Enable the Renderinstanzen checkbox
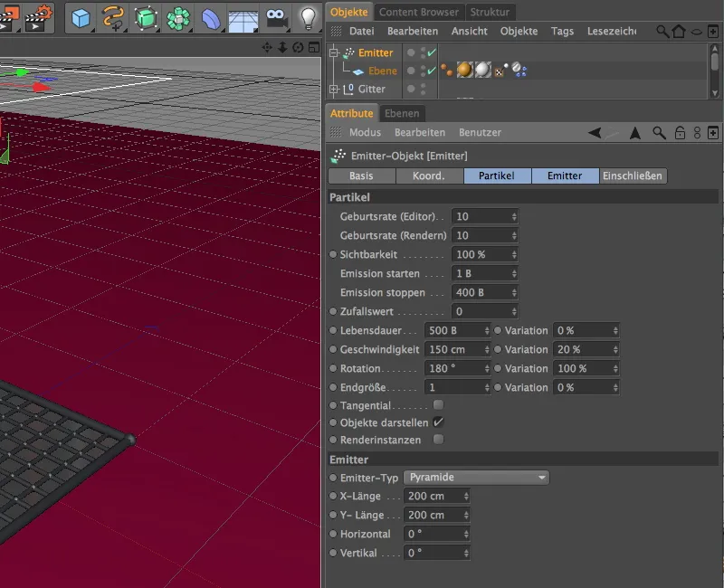 coord(438,439)
